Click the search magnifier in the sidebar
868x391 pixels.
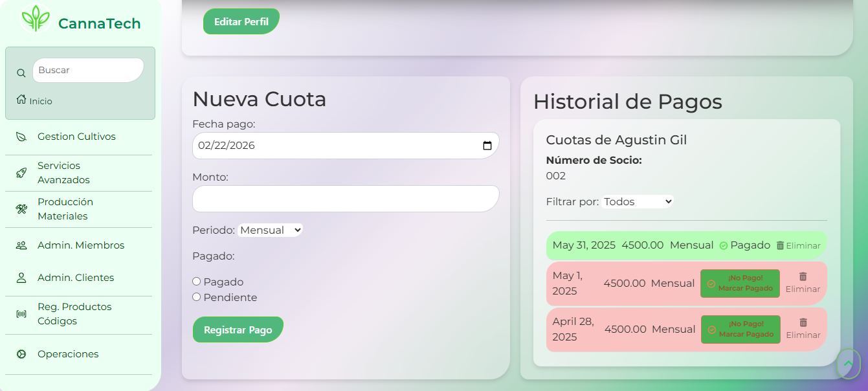click(x=21, y=73)
